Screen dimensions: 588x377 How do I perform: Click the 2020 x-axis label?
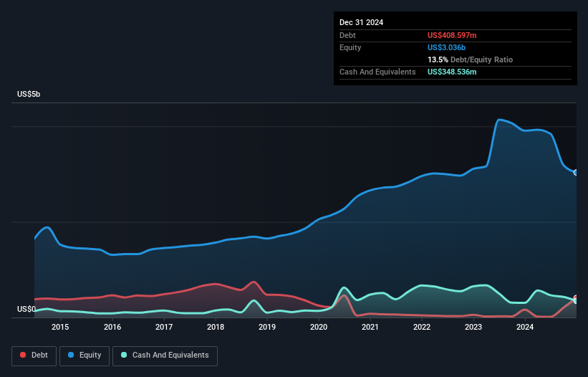319,327
